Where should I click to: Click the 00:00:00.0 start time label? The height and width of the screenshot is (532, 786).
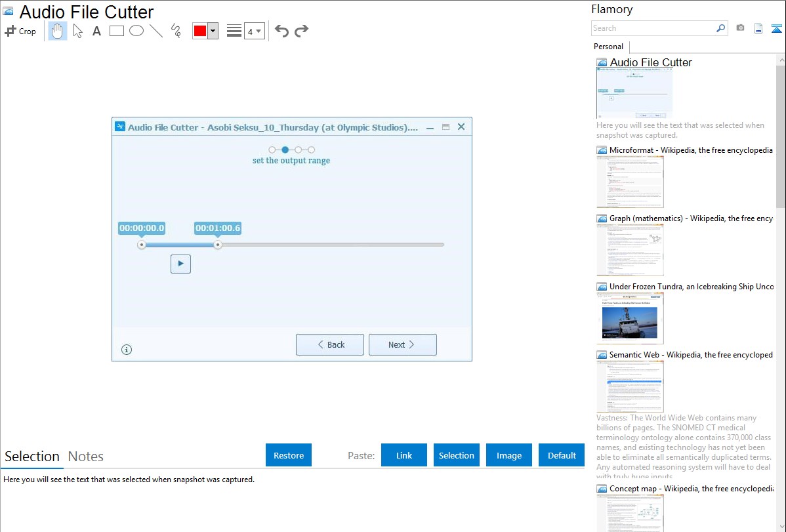(142, 228)
